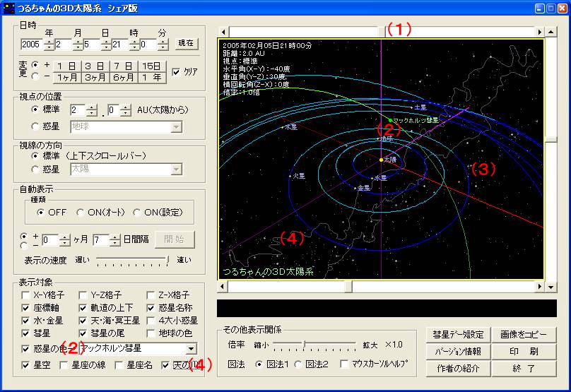The image size is (571, 392).
Task: Expand the 地球 planet dropdown
Action: pyautogui.click(x=176, y=127)
